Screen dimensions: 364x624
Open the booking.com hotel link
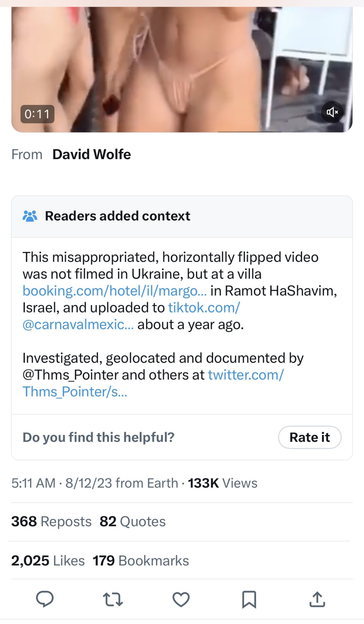point(114,291)
